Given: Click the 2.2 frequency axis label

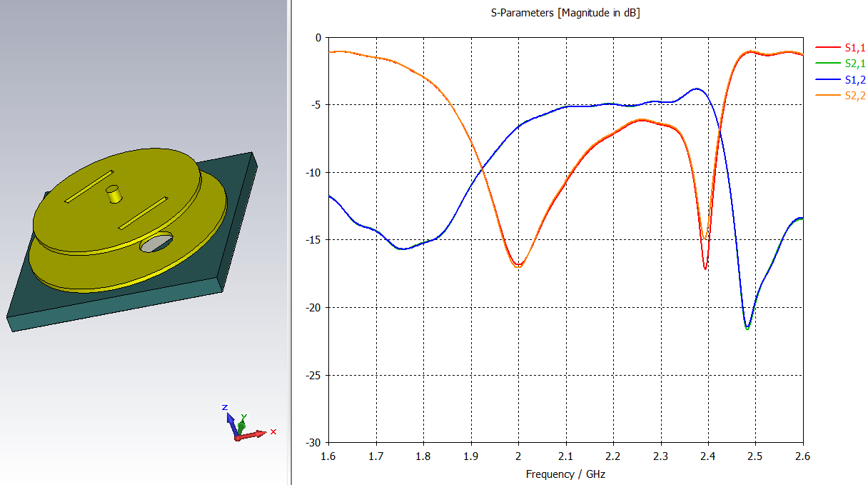Looking at the screenshot, I should [x=613, y=456].
